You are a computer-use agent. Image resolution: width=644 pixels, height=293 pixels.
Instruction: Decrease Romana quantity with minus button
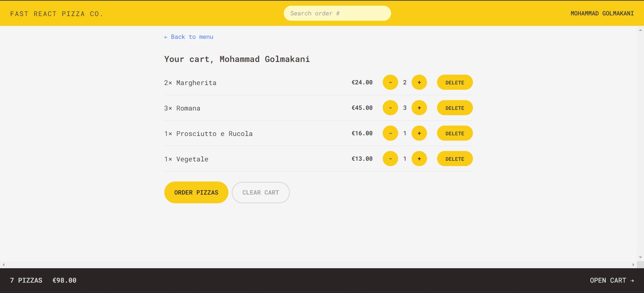point(390,108)
